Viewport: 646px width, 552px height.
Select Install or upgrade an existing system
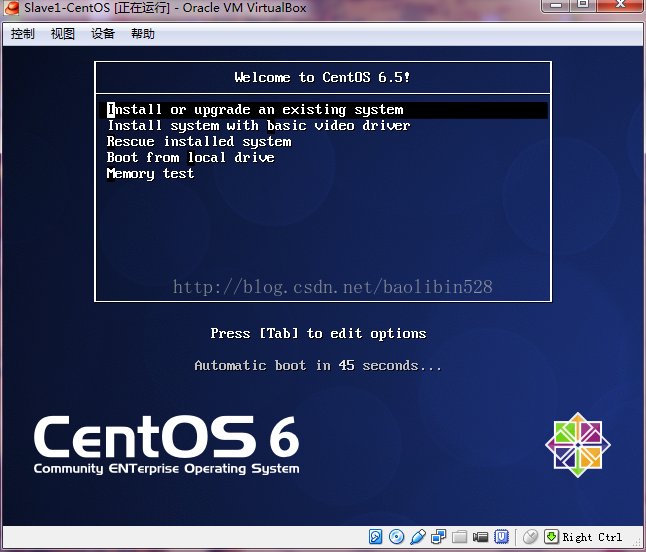[323, 110]
